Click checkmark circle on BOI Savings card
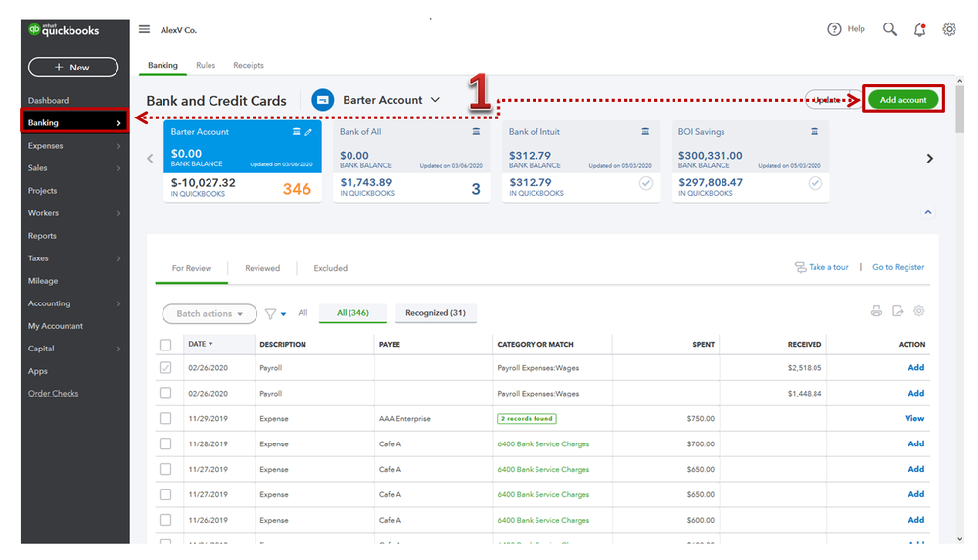The height and width of the screenshot is (560, 978). pos(815,183)
